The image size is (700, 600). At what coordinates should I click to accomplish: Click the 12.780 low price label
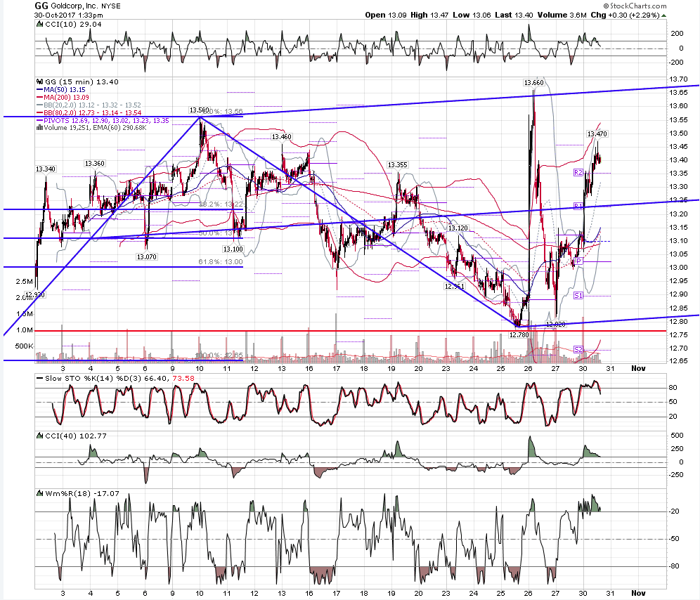[519, 335]
